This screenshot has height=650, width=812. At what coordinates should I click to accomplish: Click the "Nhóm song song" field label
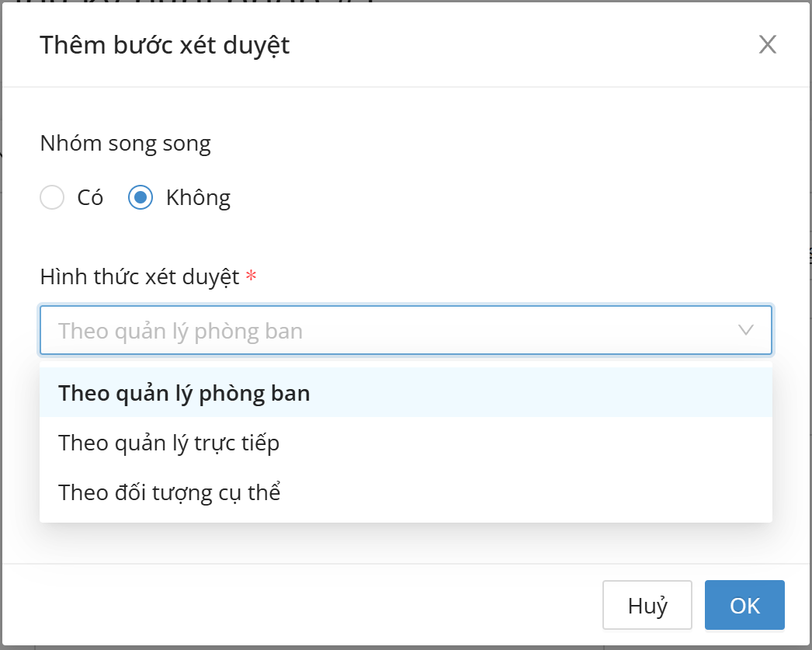pos(125,144)
